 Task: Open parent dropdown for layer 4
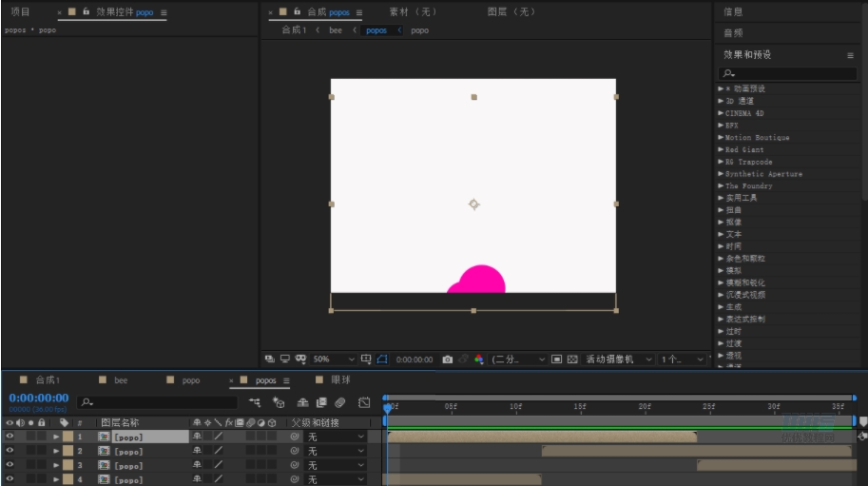click(x=335, y=480)
